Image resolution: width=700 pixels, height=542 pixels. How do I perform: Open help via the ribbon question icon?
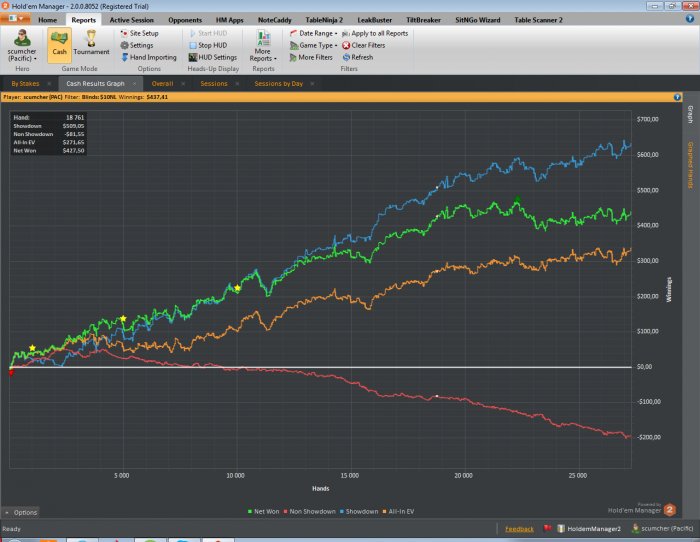pyautogui.click(x=689, y=19)
